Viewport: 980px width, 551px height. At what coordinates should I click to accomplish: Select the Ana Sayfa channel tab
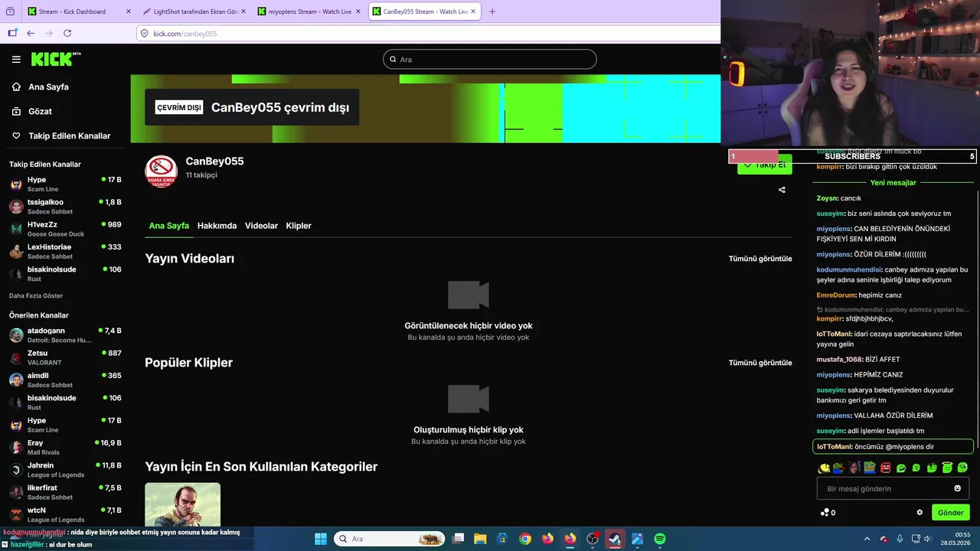[169, 226]
